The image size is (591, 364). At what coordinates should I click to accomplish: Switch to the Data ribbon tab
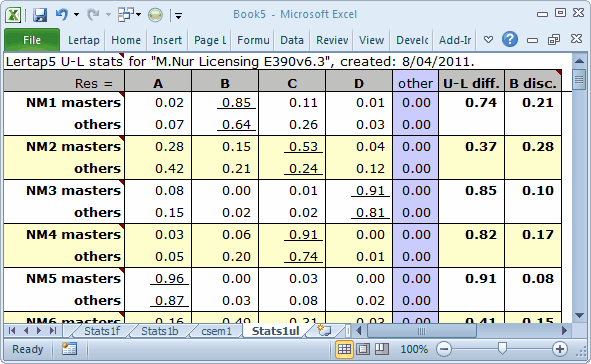[292, 40]
